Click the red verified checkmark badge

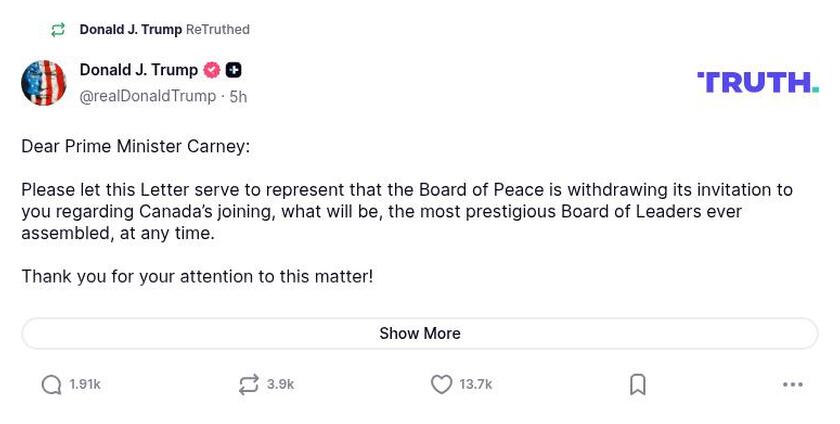pyautogui.click(x=211, y=70)
